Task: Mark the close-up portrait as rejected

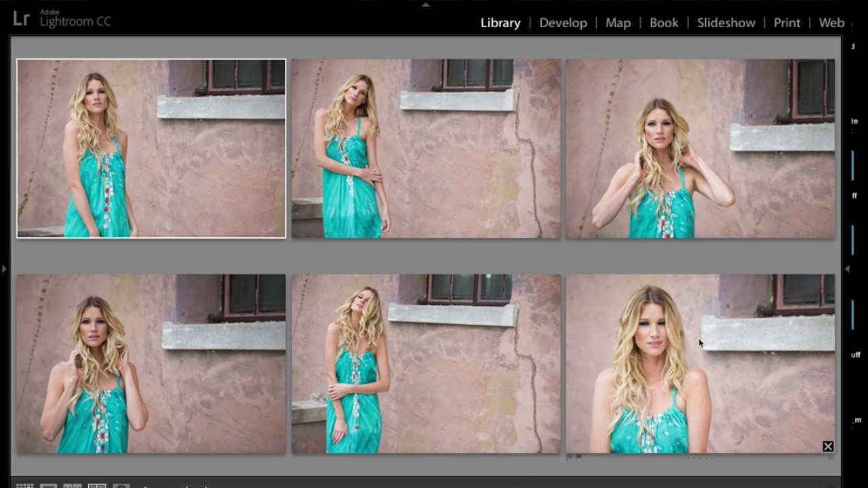Action: click(x=578, y=457)
